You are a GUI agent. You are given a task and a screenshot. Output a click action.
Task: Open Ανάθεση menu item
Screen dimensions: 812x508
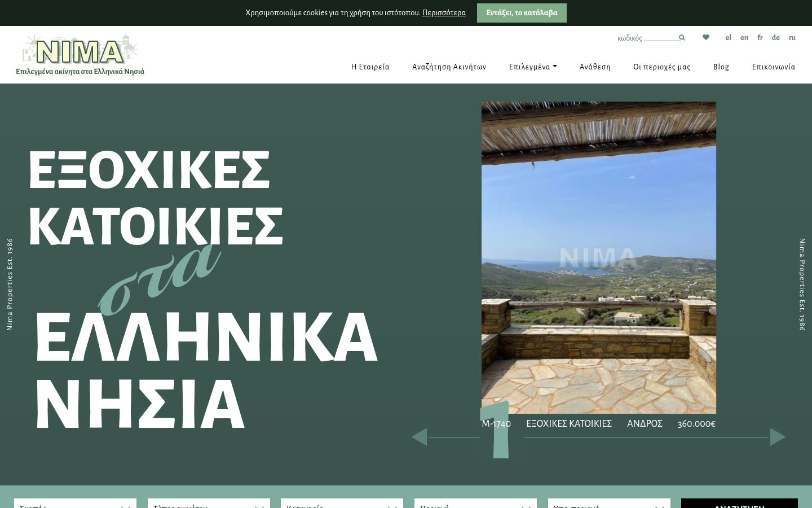tap(595, 67)
